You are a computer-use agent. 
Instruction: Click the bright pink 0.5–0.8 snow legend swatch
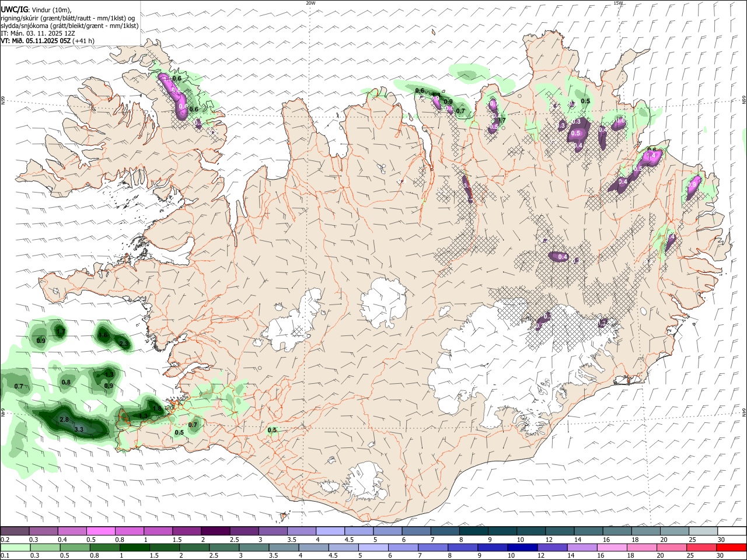point(100,531)
